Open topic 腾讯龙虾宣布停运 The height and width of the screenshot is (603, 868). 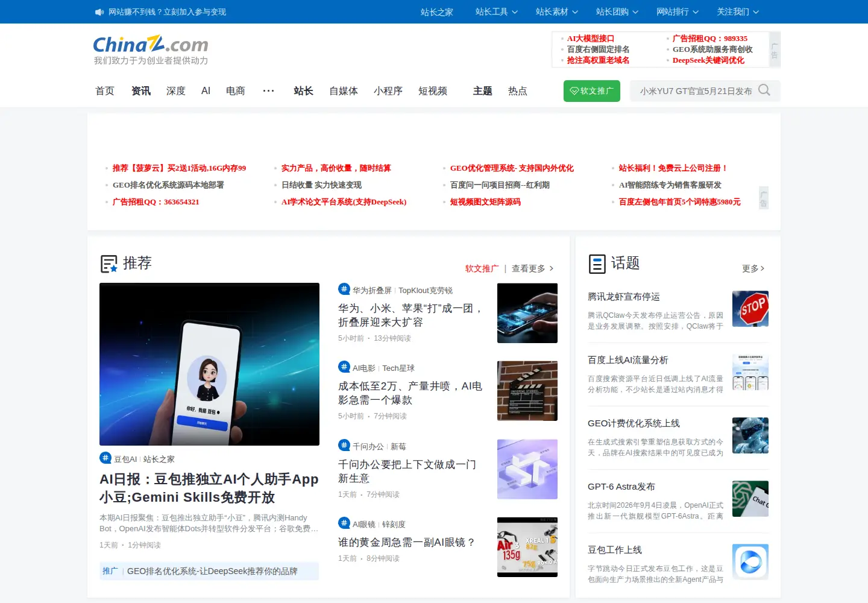point(624,296)
